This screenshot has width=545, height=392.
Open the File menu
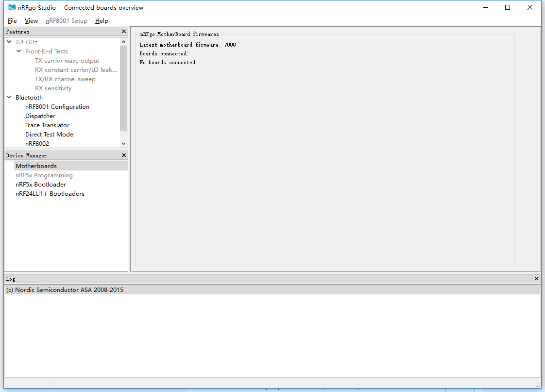coord(12,21)
